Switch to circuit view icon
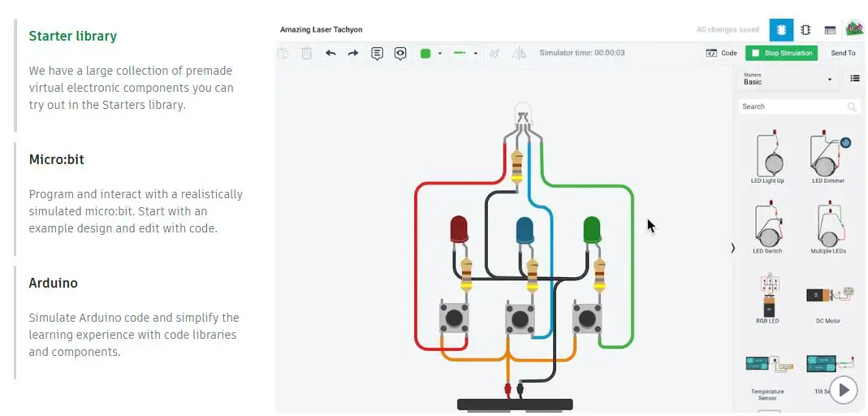The width and height of the screenshot is (868, 416). point(781,30)
